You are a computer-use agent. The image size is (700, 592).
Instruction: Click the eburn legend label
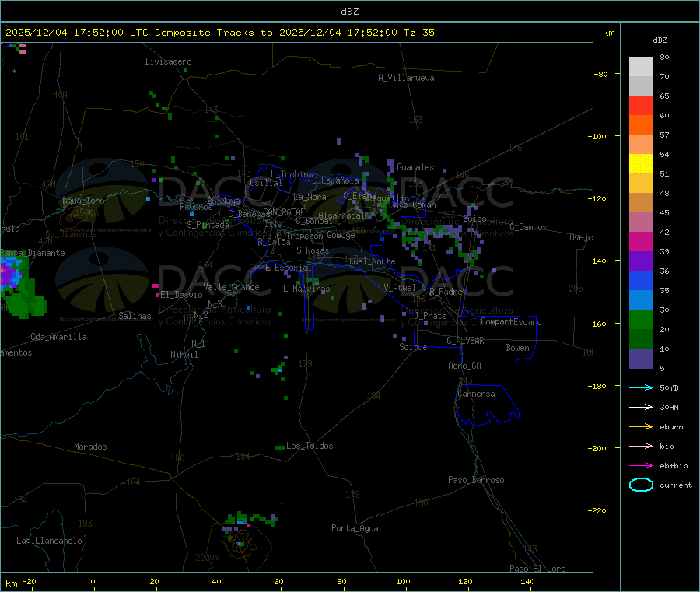(x=671, y=427)
